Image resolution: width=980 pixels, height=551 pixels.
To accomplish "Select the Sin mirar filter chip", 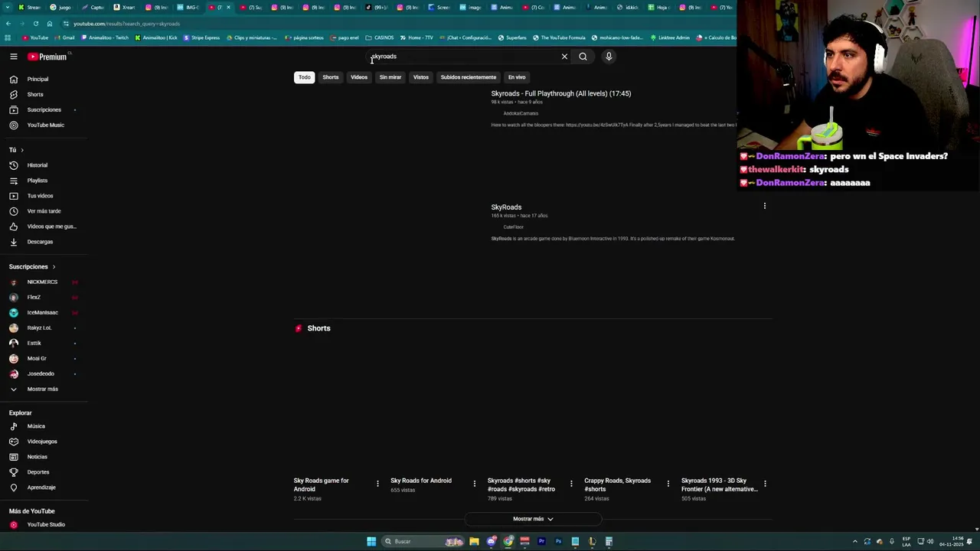I will [390, 77].
